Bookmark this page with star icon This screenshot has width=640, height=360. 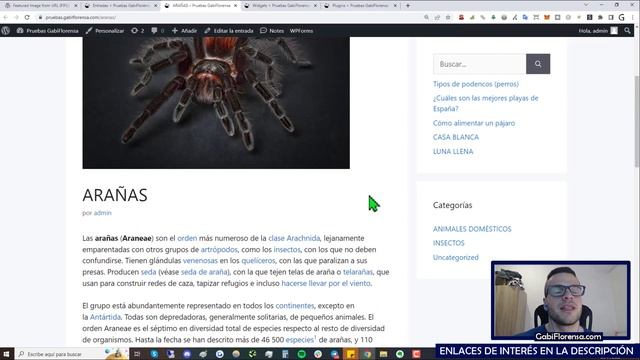click(448, 17)
